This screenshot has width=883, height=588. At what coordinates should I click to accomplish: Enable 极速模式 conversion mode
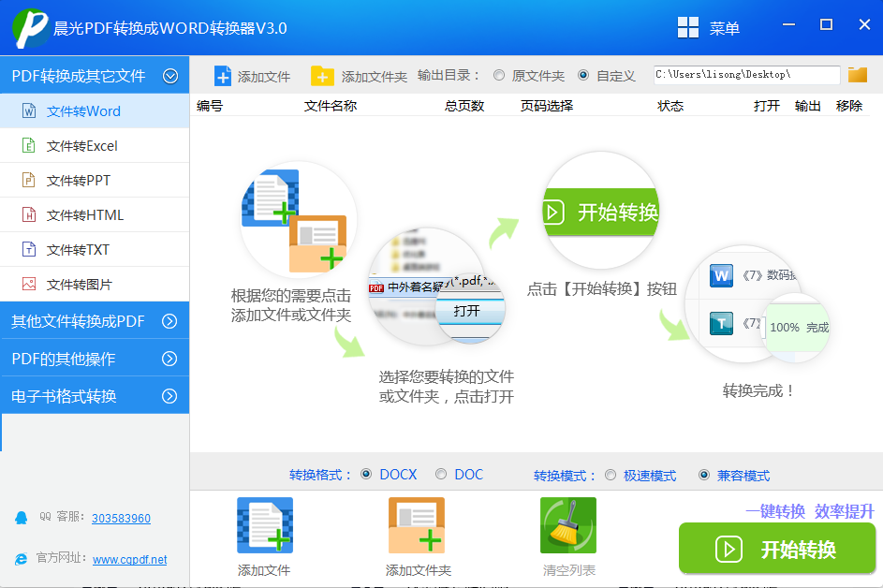[610, 476]
